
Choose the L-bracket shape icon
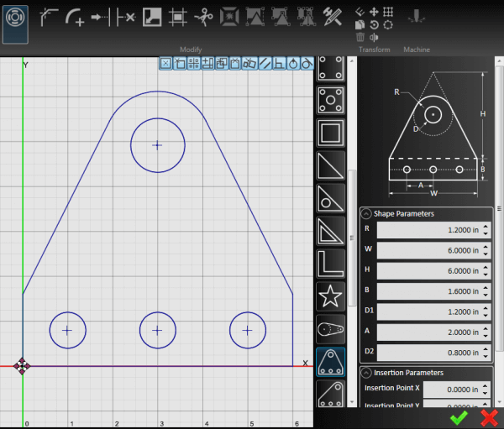tap(331, 264)
